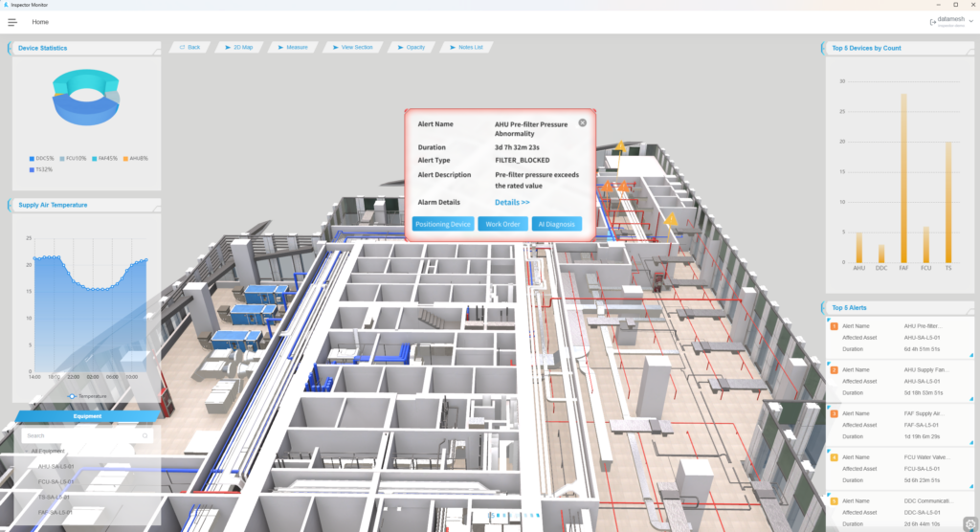Click the Inspector Monitor app icon in title bar
Viewport: 980px width, 532px height.
point(5,5)
